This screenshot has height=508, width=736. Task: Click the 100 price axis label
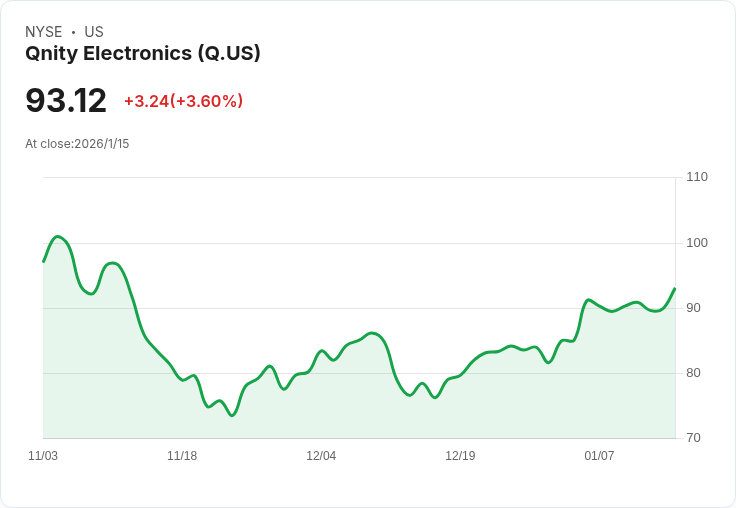(697, 243)
